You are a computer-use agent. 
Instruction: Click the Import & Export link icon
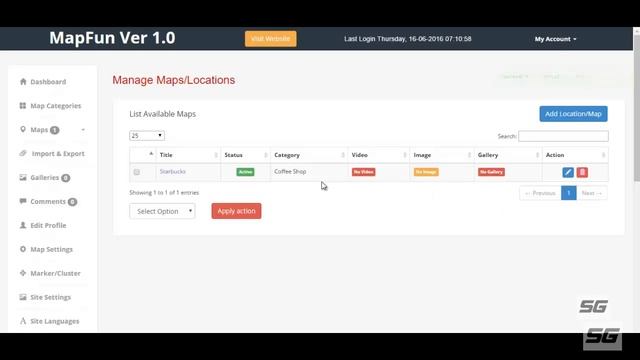(23, 153)
